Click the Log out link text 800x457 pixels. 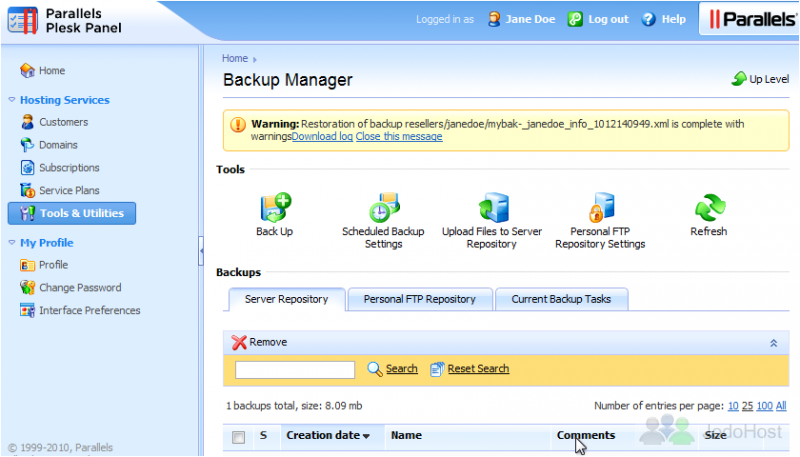point(608,19)
